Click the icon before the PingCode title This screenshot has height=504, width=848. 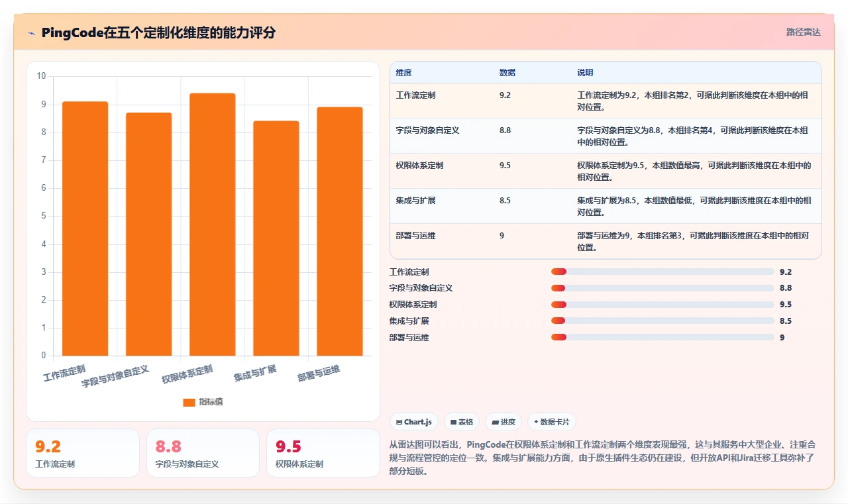(32, 33)
